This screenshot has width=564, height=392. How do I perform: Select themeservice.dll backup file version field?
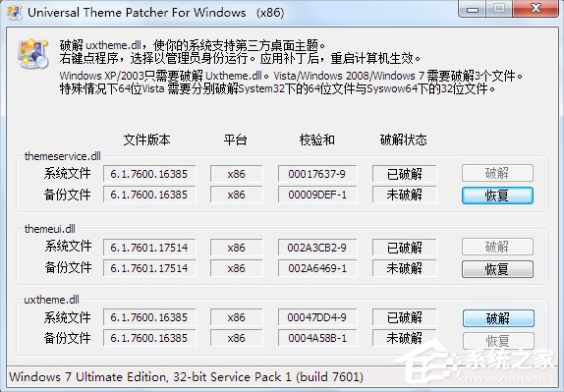[149, 195]
